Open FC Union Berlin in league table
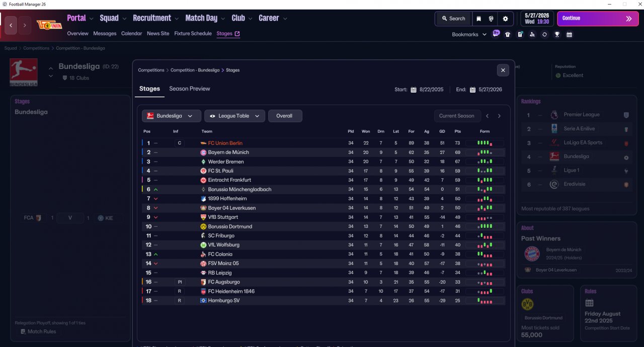 click(x=225, y=143)
